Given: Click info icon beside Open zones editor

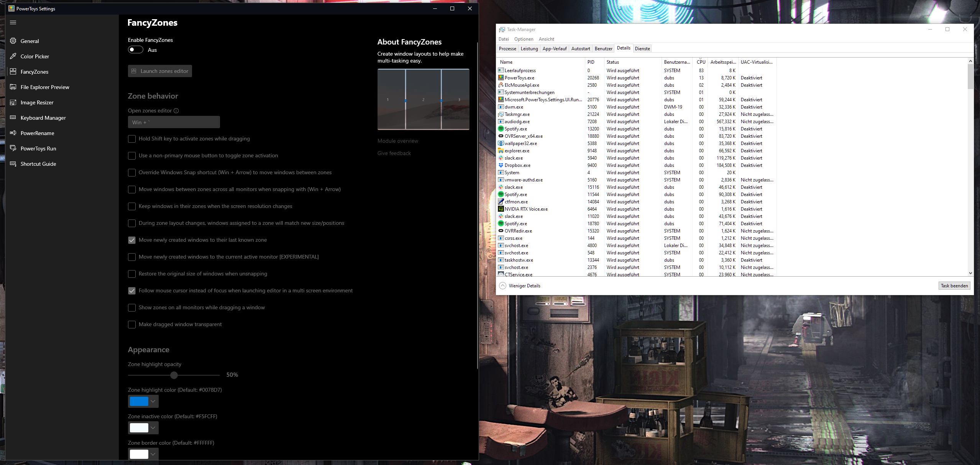Looking at the screenshot, I should tap(176, 111).
